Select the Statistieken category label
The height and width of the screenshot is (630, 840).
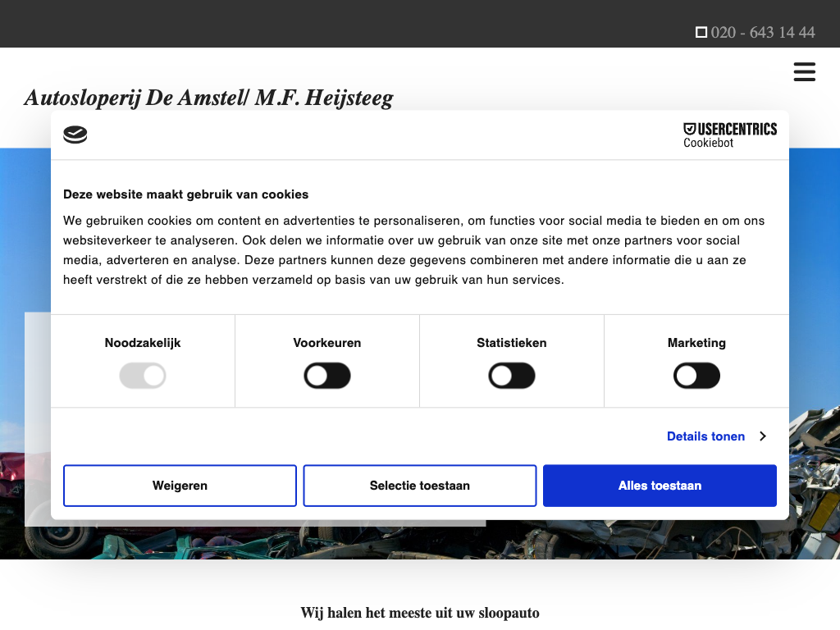pos(512,343)
